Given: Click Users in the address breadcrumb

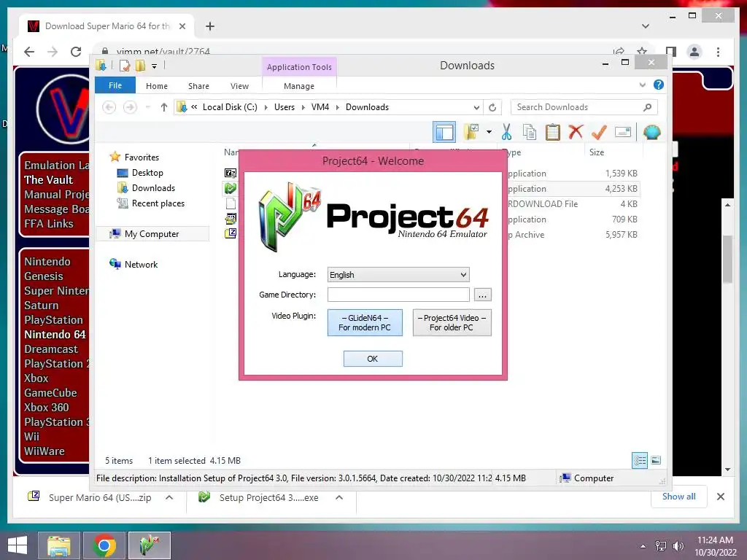Looking at the screenshot, I should tap(285, 107).
